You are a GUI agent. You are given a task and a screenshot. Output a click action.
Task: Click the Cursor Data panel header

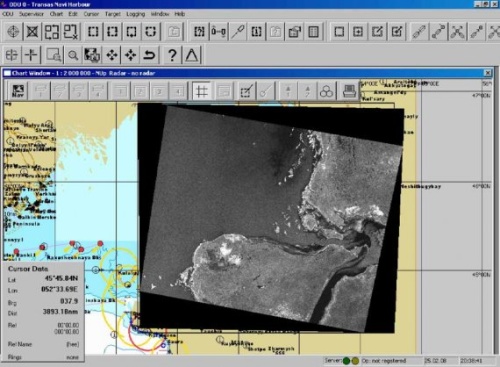[x=28, y=269]
